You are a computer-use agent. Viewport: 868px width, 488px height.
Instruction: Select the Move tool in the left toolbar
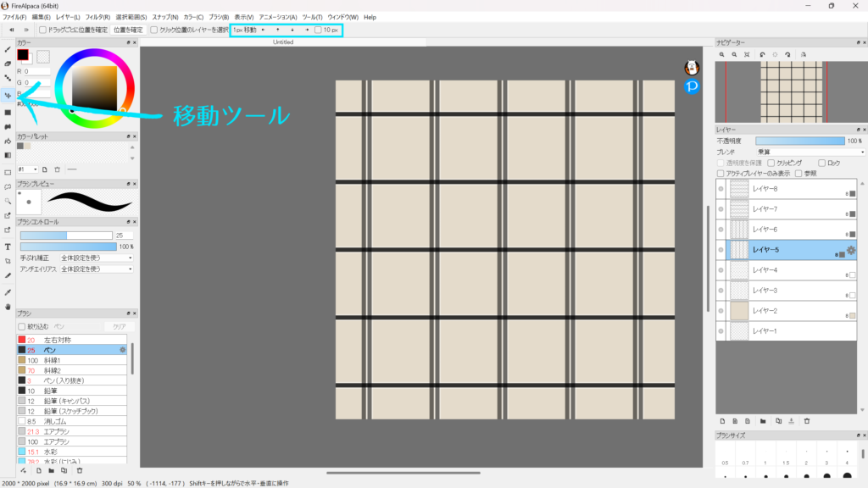[x=8, y=95]
